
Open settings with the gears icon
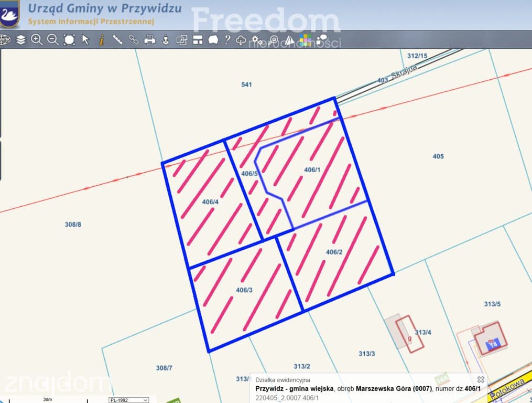click(257, 40)
